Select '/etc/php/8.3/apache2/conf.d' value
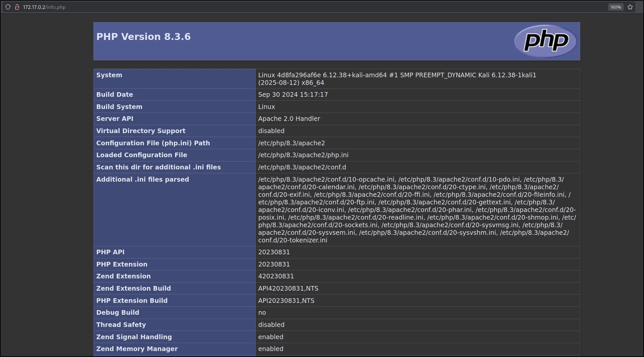This screenshot has width=644, height=357. tap(302, 167)
